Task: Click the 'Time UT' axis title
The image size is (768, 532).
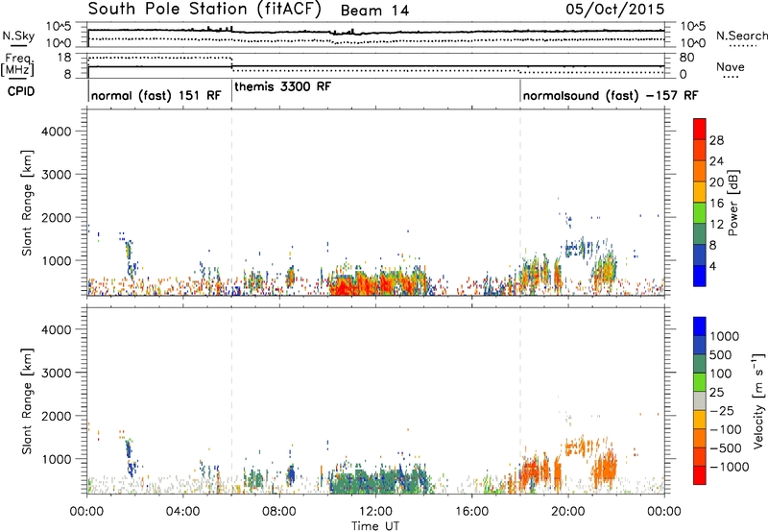Action: click(x=375, y=525)
